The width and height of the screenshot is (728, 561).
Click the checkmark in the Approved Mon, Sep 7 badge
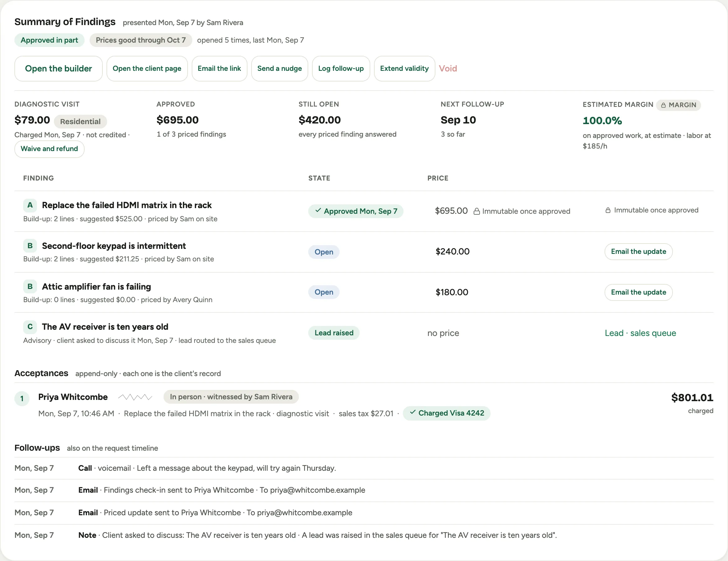(318, 211)
